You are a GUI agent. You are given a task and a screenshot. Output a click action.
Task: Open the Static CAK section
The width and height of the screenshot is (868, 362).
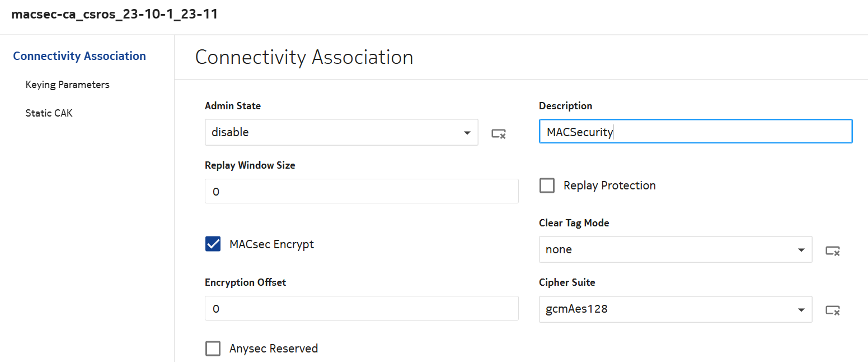pyautogui.click(x=49, y=113)
